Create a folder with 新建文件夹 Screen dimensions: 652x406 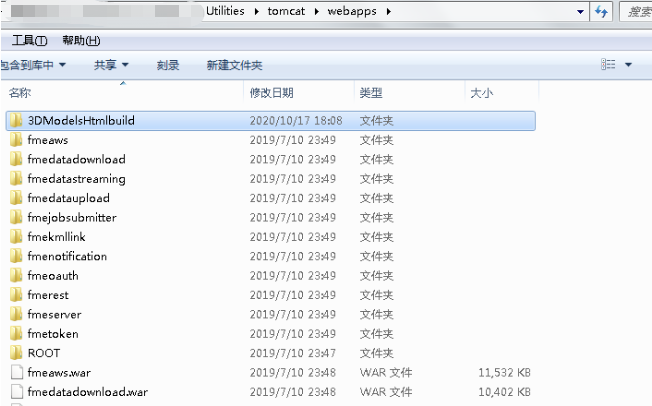click(235, 65)
